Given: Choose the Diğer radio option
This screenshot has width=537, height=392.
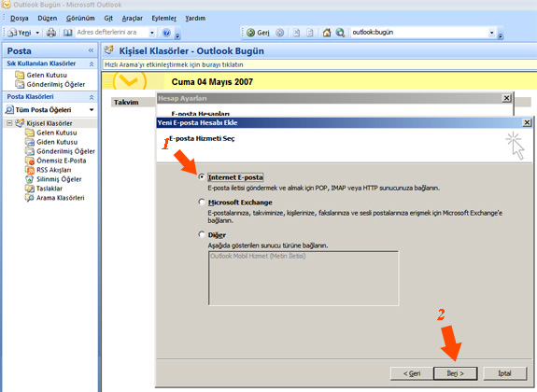Looking at the screenshot, I should (202, 234).
